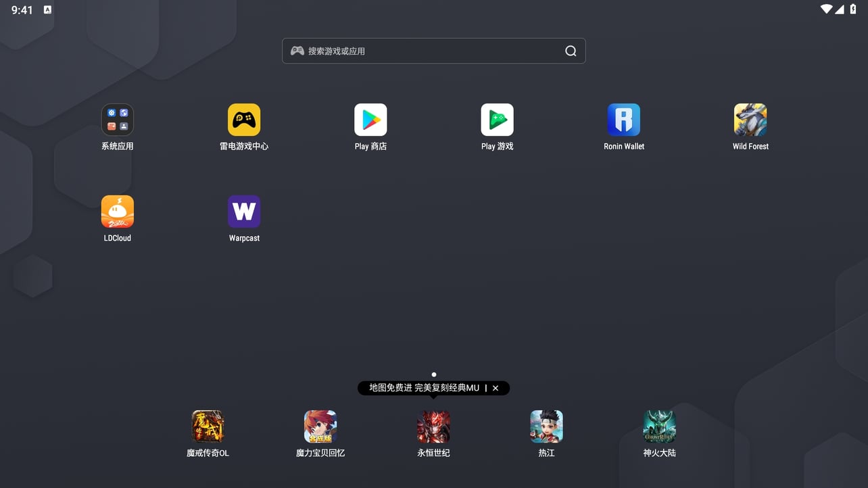
Task: Click the Play 商店 label text
Action: [x=370, y=146]
